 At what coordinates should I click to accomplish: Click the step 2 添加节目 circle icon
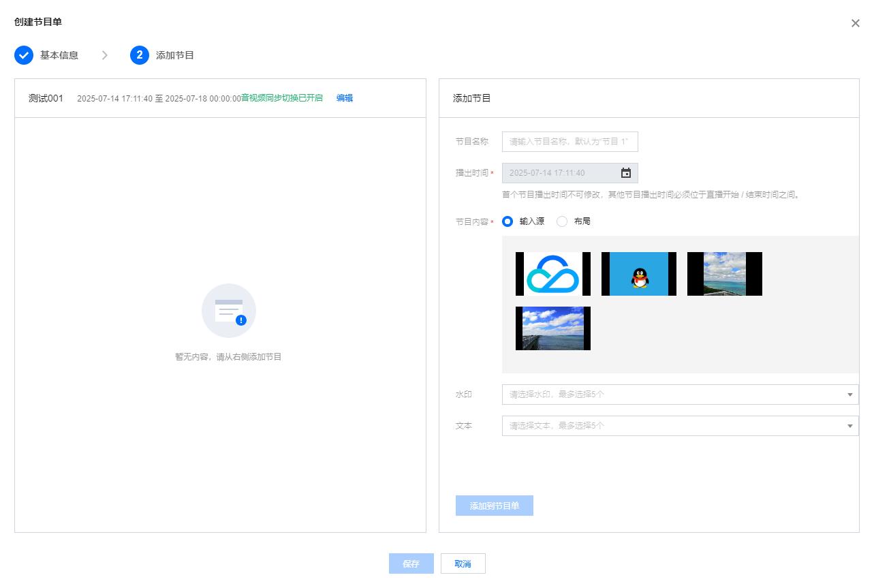pyautogui.click(x=140, y=55)
